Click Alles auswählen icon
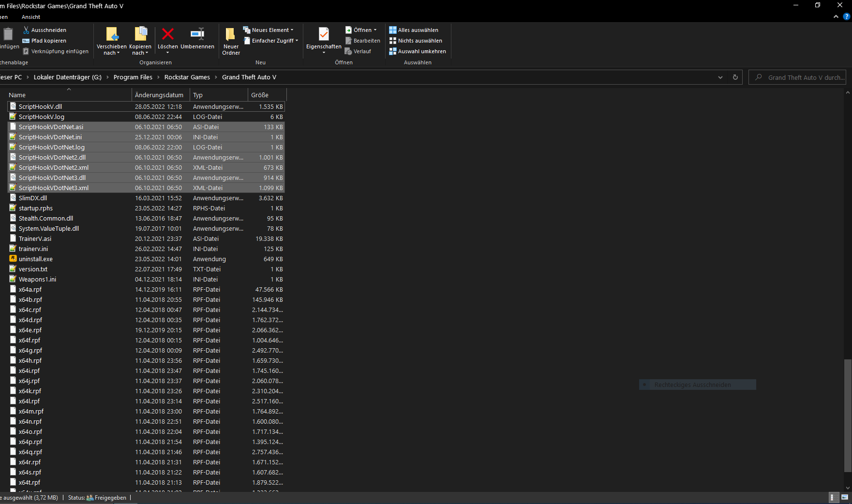852x504 pixels. pos(392,30)
